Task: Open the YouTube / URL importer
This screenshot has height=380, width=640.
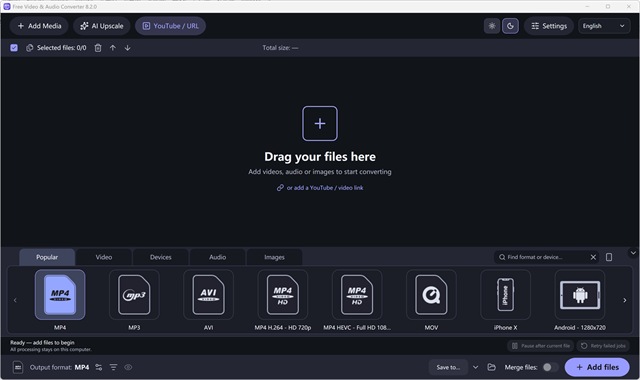Action: pos(170,26)
